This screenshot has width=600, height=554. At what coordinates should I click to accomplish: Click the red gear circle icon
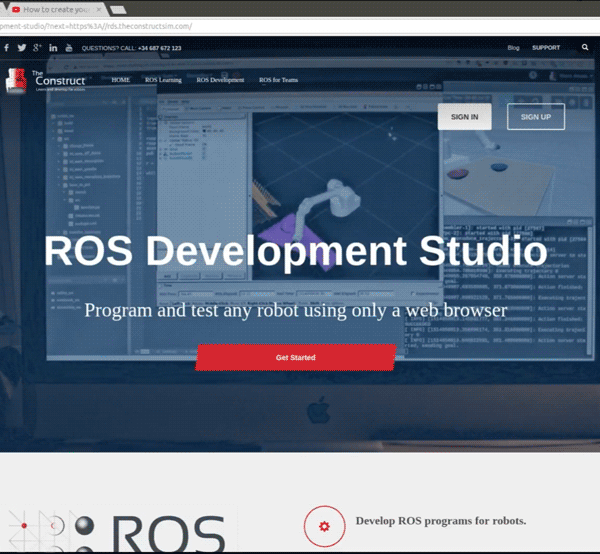pos(324,526)
